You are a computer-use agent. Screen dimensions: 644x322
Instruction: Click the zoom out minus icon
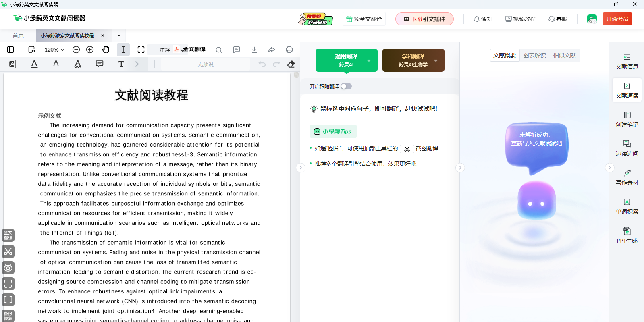(76, 50)
